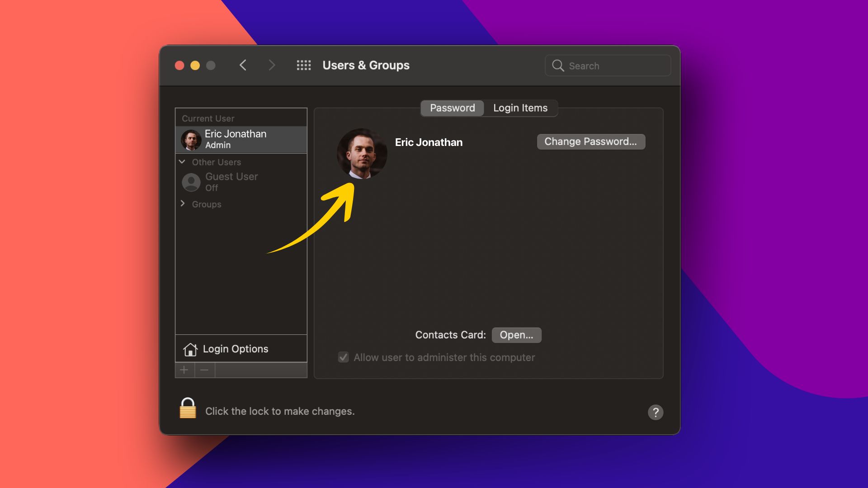
Task: Click the home icon for Login Options
Action: tap(189, 348)
